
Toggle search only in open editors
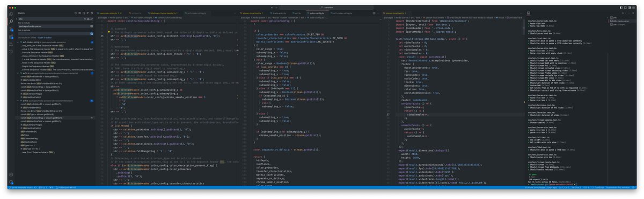(92, 26)
